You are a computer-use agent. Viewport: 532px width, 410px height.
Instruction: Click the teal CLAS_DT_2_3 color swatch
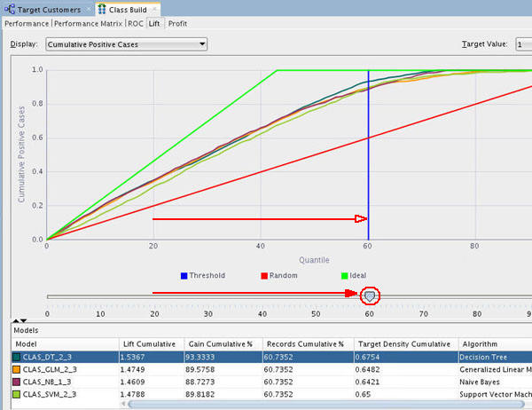(16, 357)
